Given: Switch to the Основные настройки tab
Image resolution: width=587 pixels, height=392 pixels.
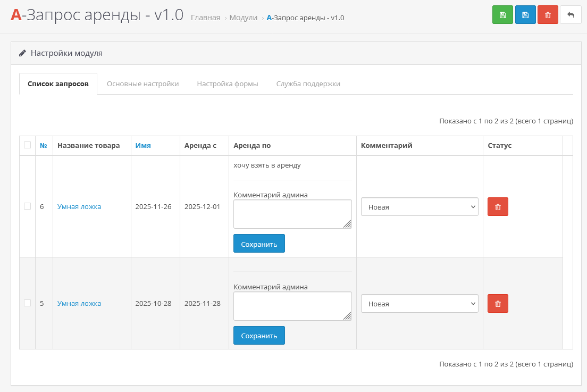Looking at the screenshot, I should [x=142, y=84].
